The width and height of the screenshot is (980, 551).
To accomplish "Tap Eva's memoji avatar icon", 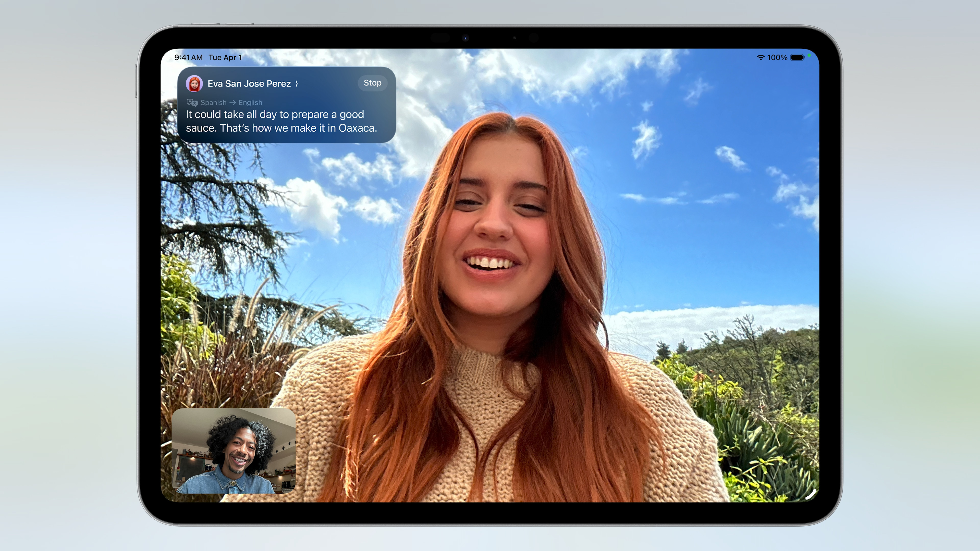I will coord(194,84).
